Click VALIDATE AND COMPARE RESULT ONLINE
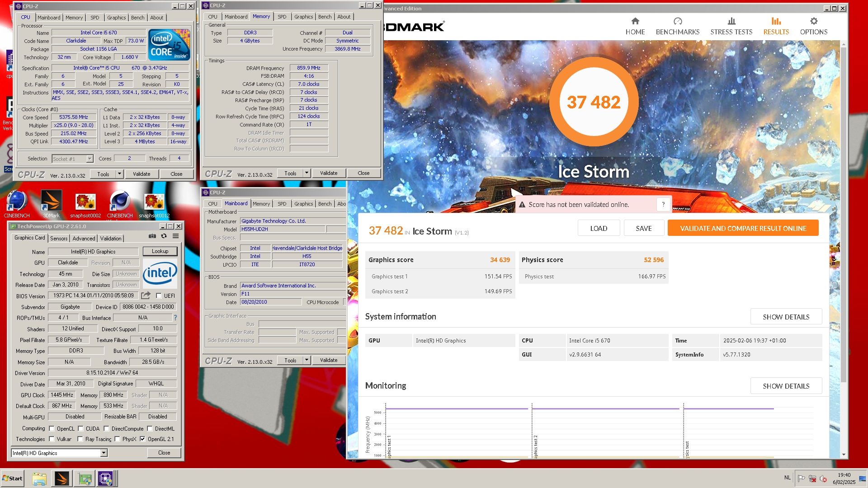This screenshot has height=488, width=868. pyautogui.click(x=743, y=228)
